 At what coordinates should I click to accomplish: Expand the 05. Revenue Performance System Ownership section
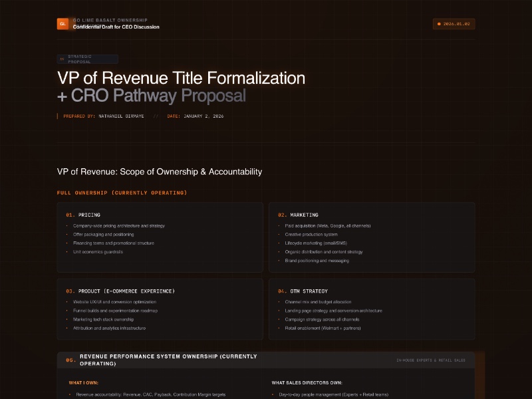(166, 360)
